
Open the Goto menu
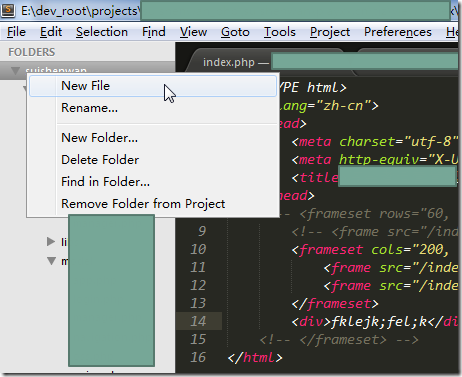235,32
